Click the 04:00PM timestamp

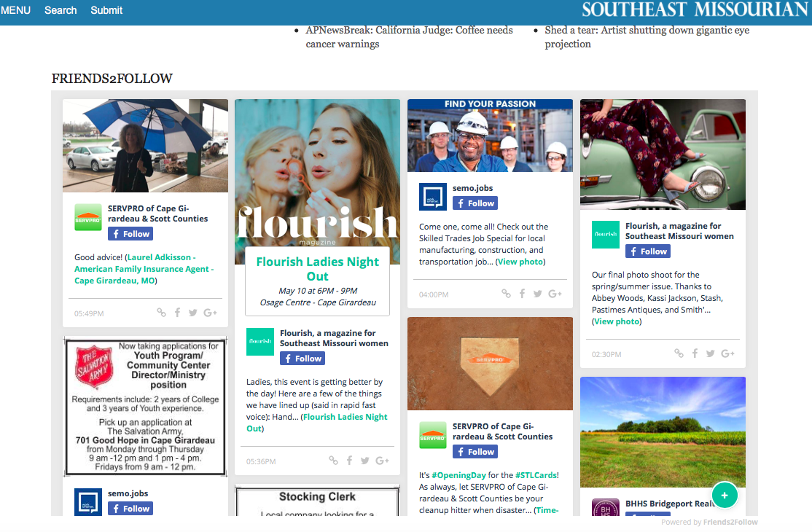coord(434,294)
